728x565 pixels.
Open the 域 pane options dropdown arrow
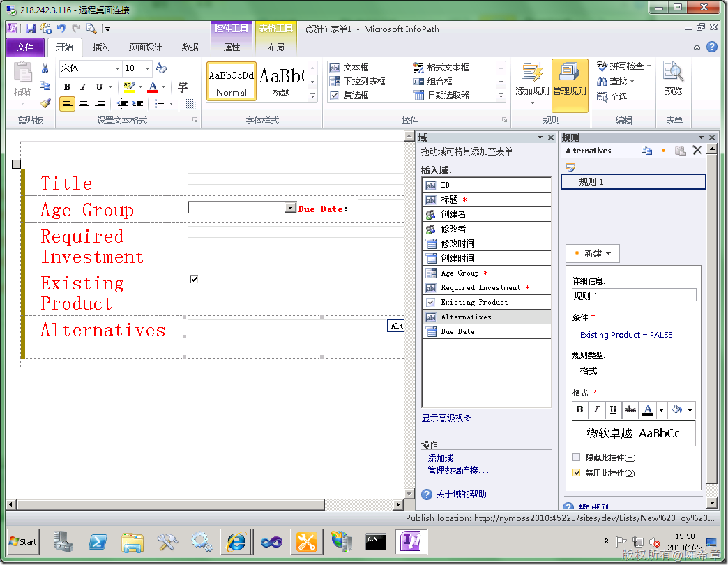540,137
